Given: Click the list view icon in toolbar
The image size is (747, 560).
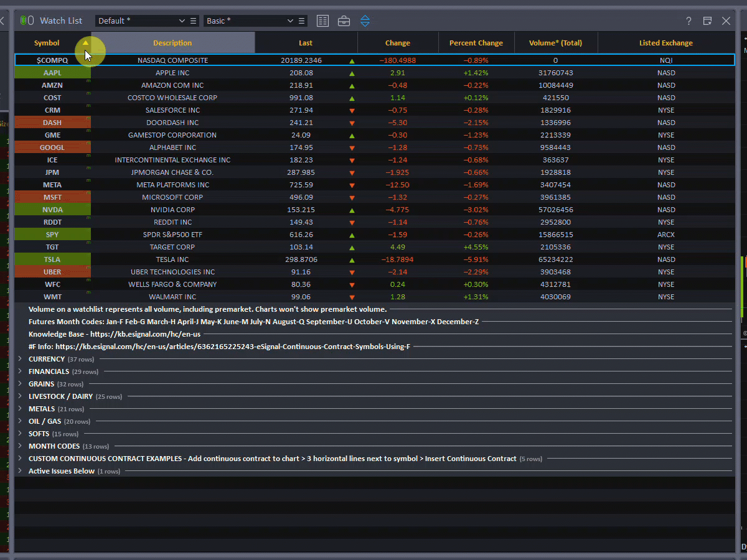Looking at the screenshot, I should tap(322, 21).
